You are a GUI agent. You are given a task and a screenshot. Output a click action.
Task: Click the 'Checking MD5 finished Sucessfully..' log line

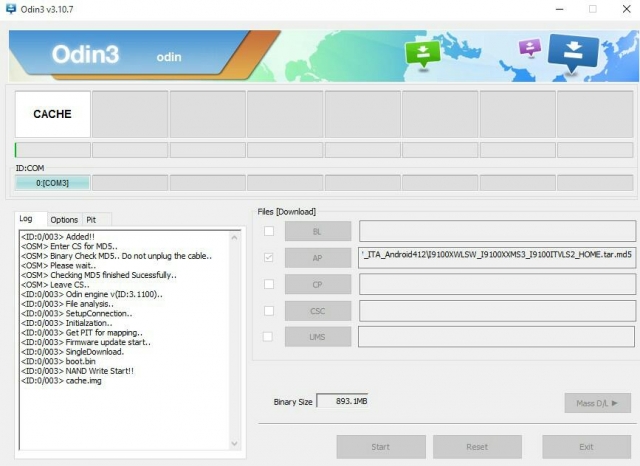pyautogui.click(x=99, y=275)
